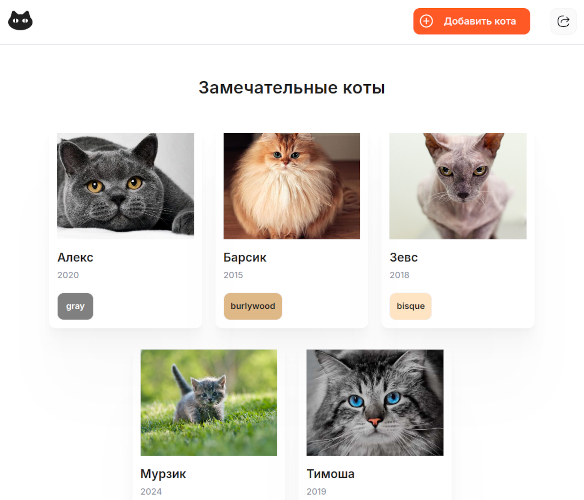Open the kitten on grass Мурзик photo
Viewport: 584px width, 500px height.
click(x=209, y=402)
